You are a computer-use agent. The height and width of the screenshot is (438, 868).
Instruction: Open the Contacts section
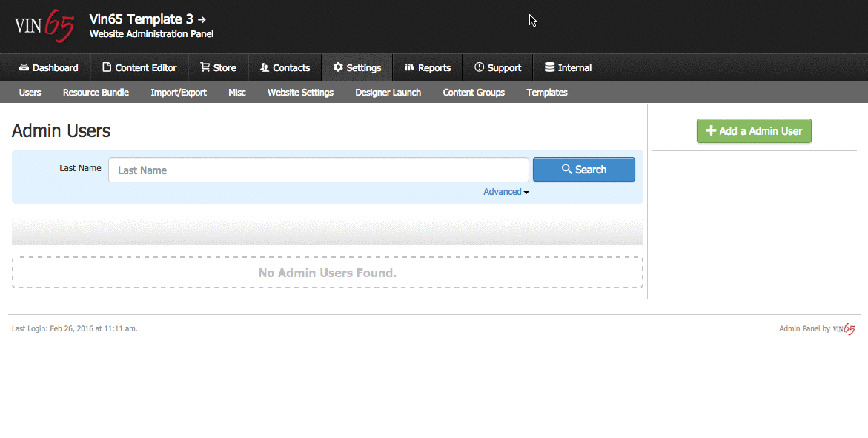285,67
